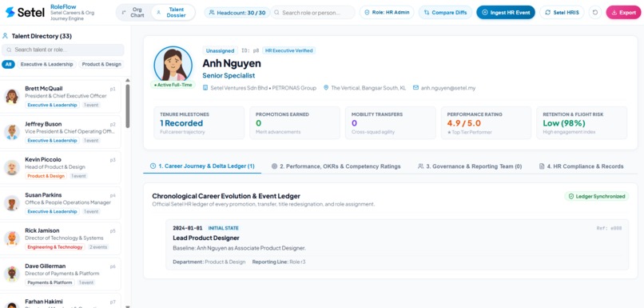The height and width of the screenshot is (308, 644).
Task: Click the reset/undo circular icon
Action: (x=594, y=12)
